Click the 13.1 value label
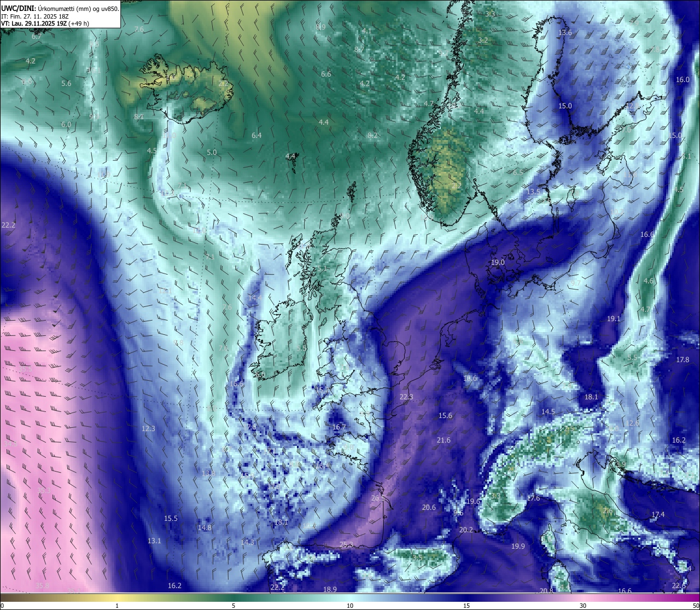 [154, 541]
